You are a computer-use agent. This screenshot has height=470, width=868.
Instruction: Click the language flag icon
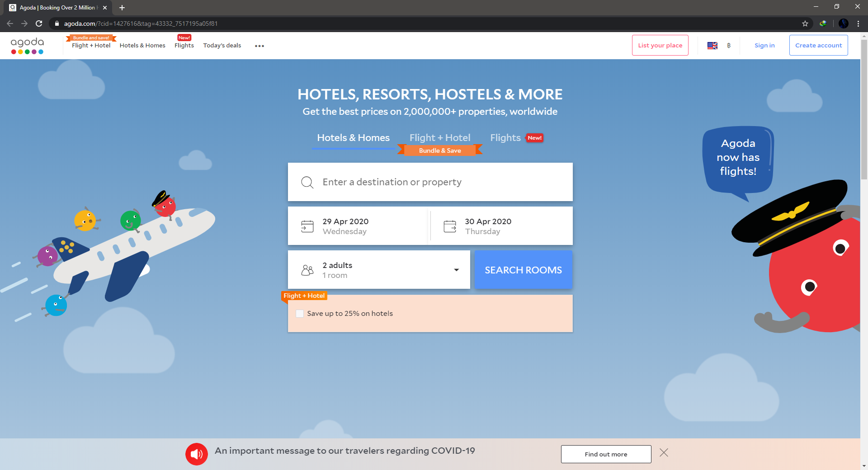click(x=712, y=46)
